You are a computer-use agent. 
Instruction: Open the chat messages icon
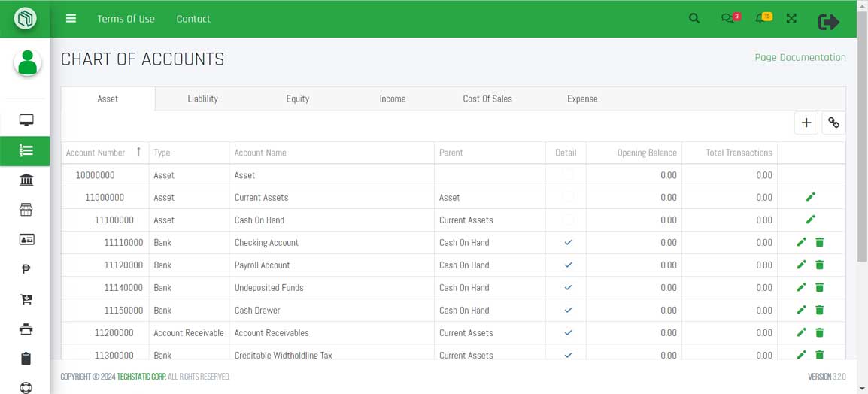[x=727, y=19]
